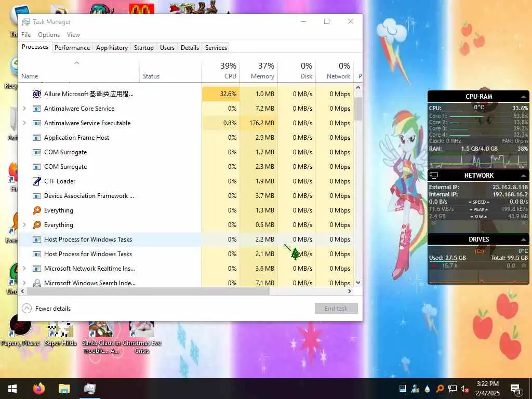
Task: Collapse view with Fewer details arrow
Action: click(x=26, y=309)
